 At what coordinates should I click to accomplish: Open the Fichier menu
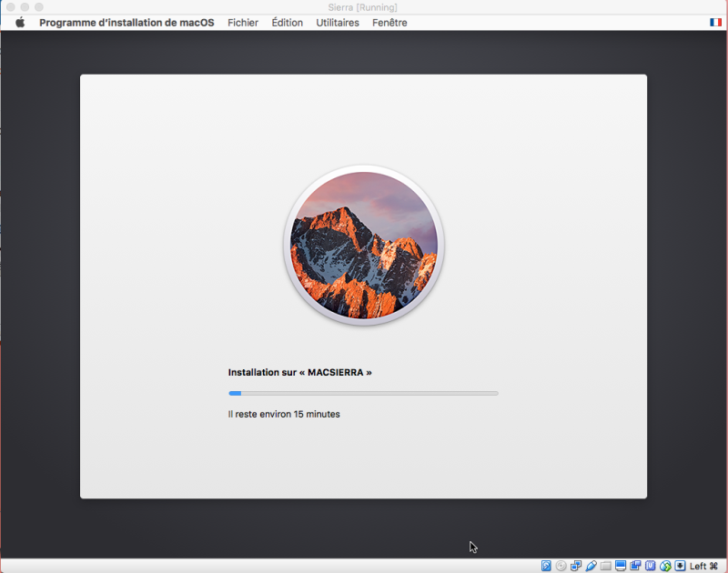(x=243, y=22)
